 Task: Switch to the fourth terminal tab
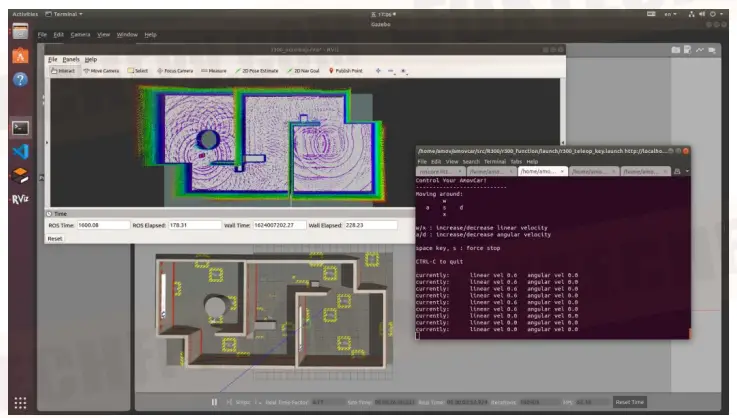click(593, 172)
